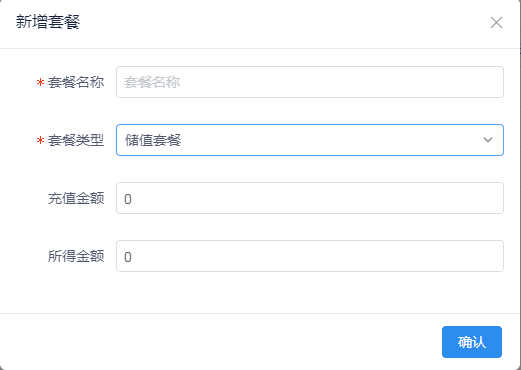Click the 新增套餐 dialog title
521x370 pixels.
(x=48, y=22)
